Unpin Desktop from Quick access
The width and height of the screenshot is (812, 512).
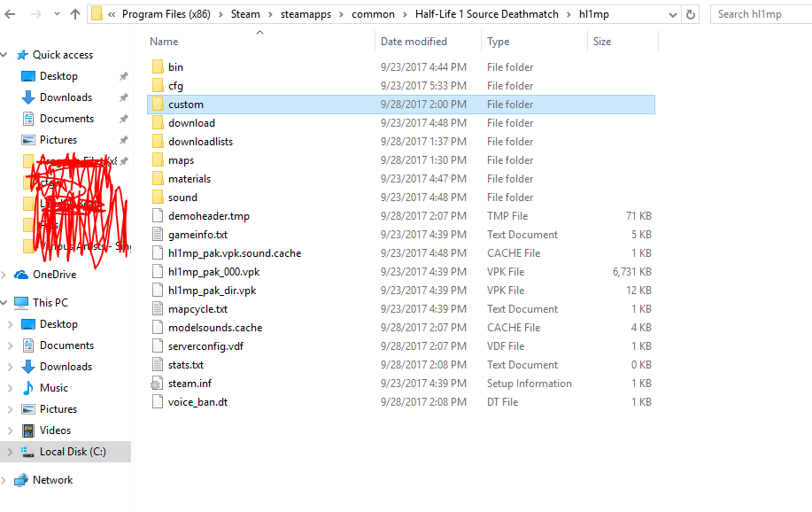click(x=123, y=77)
